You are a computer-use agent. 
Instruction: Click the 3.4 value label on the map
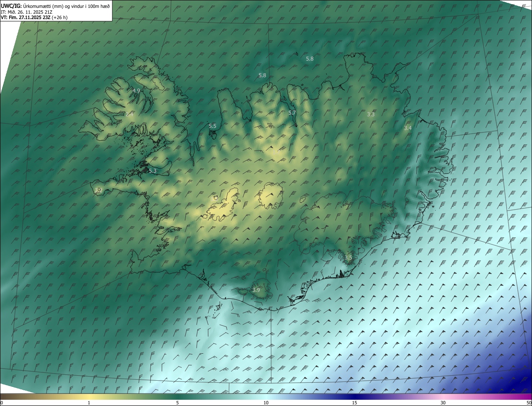(x=408, y=128)
